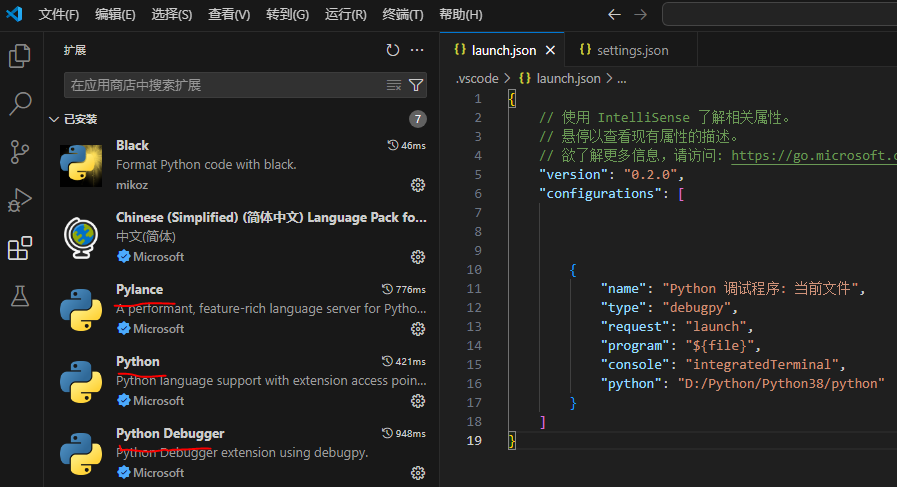Click the Pylance extension Python logo
Viewport: 897px width, 487px height.
click(81, 310)
